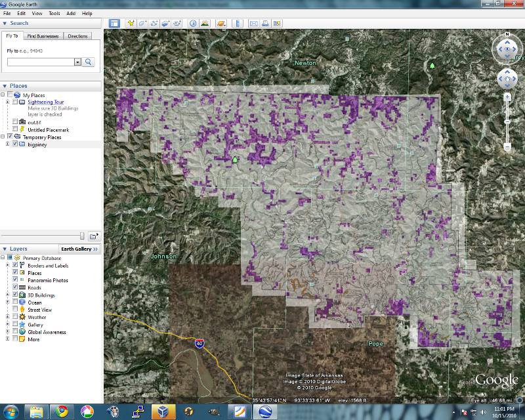Click Google Earth taskbar button
The width and height of the screenshot is (525, 420).
click(264, 411)
